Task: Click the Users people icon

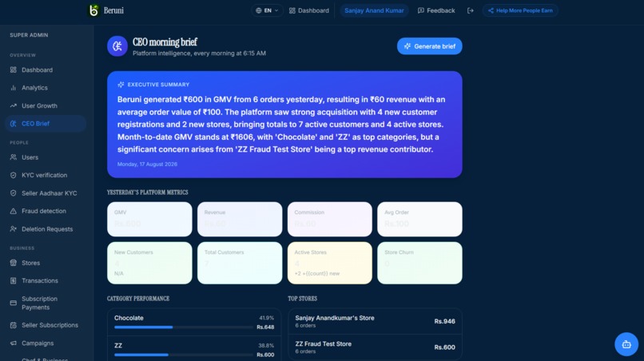Action: coord(13,157)
